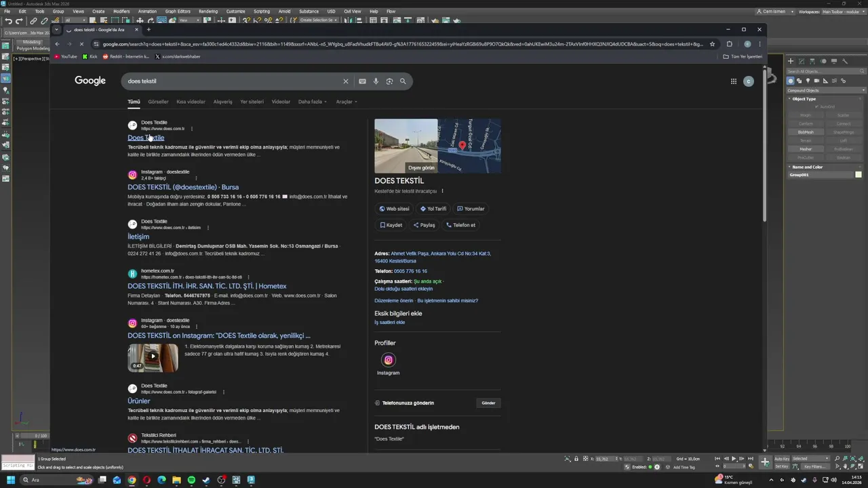Select the Lights category icon in Create panel

click(808, 81)
